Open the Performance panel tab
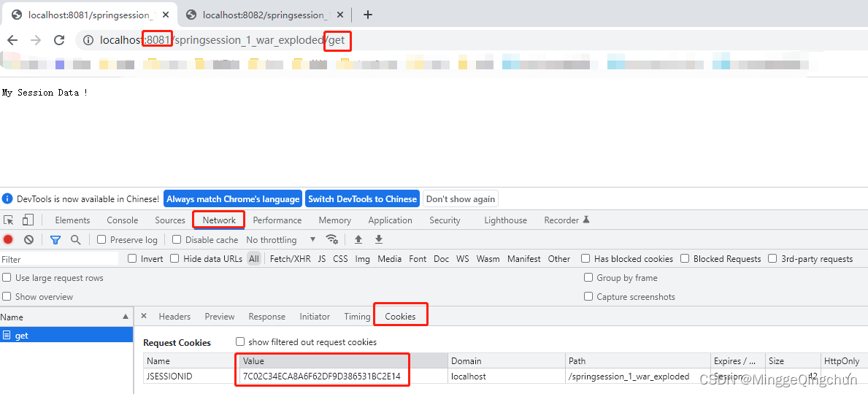Viewport: 868px width, 394px height. pos(277,220)
